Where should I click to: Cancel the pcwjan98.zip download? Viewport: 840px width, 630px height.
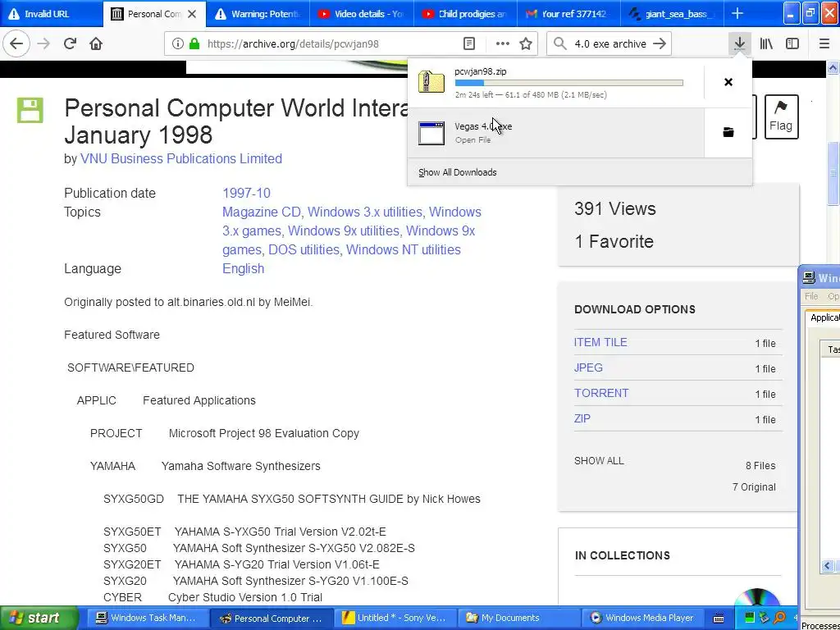click(728, 82)
